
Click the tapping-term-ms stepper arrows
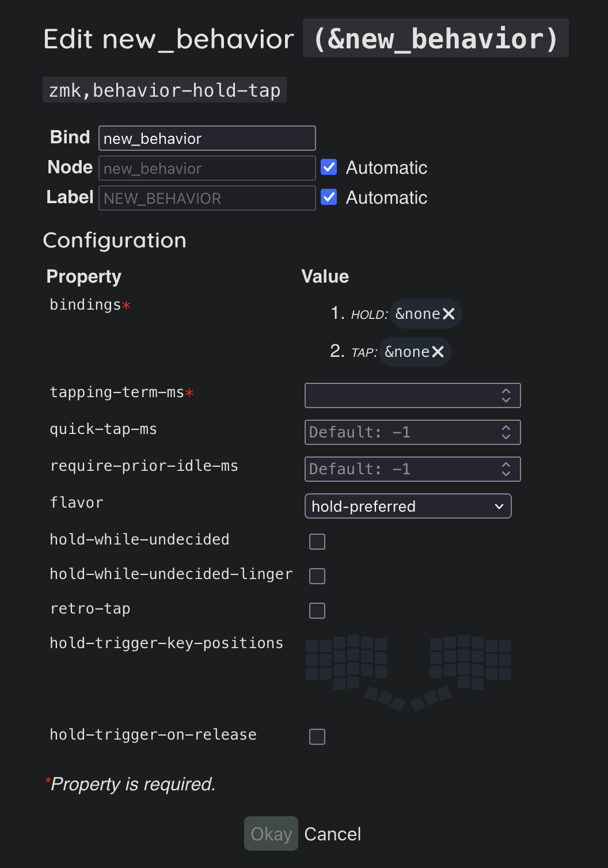pos(506,395)
